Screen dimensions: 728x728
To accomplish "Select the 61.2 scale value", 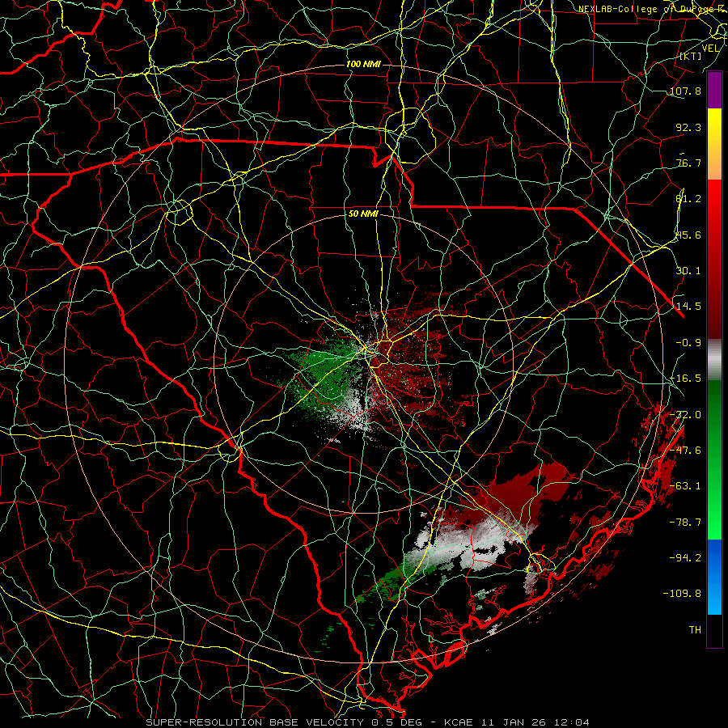I will [x=688, y=199].
